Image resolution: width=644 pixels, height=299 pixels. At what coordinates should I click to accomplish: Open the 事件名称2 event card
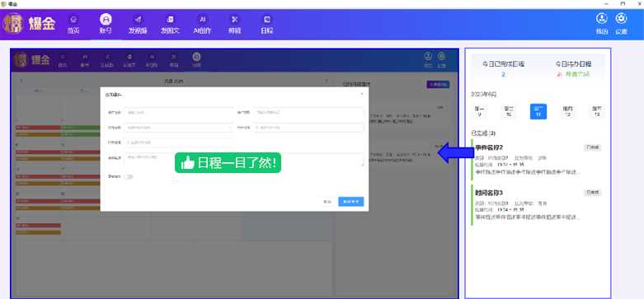[x=538, y=160]
